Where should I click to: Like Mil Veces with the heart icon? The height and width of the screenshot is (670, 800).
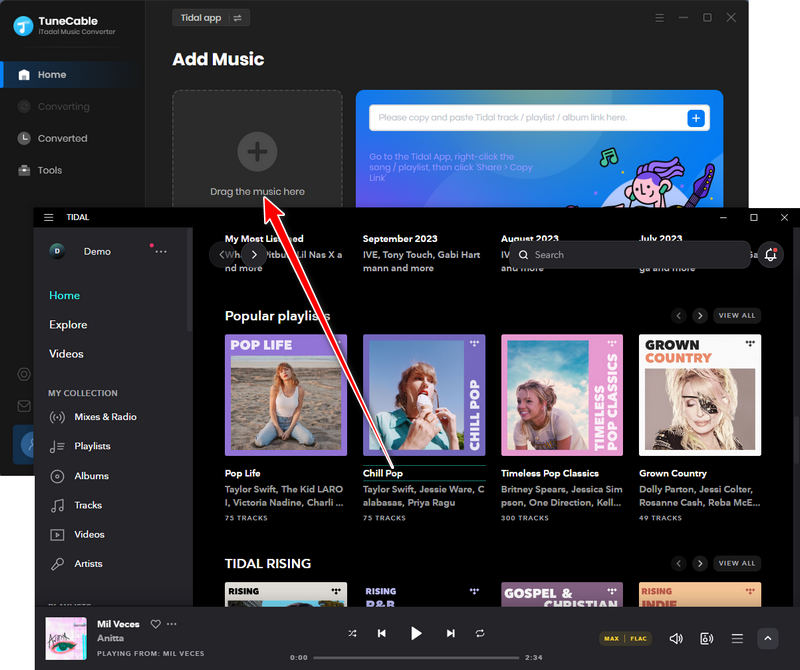[x=156, y=624]
